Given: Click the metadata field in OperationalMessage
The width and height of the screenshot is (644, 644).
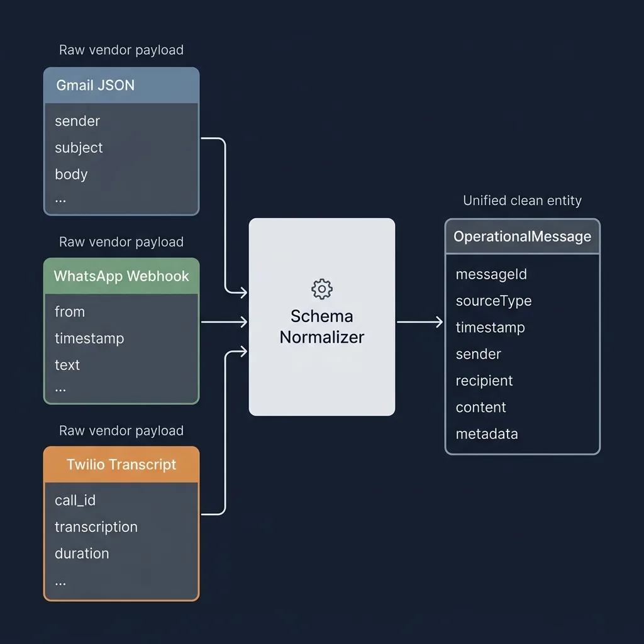Looking at the screenshot, I should [487, 434].
